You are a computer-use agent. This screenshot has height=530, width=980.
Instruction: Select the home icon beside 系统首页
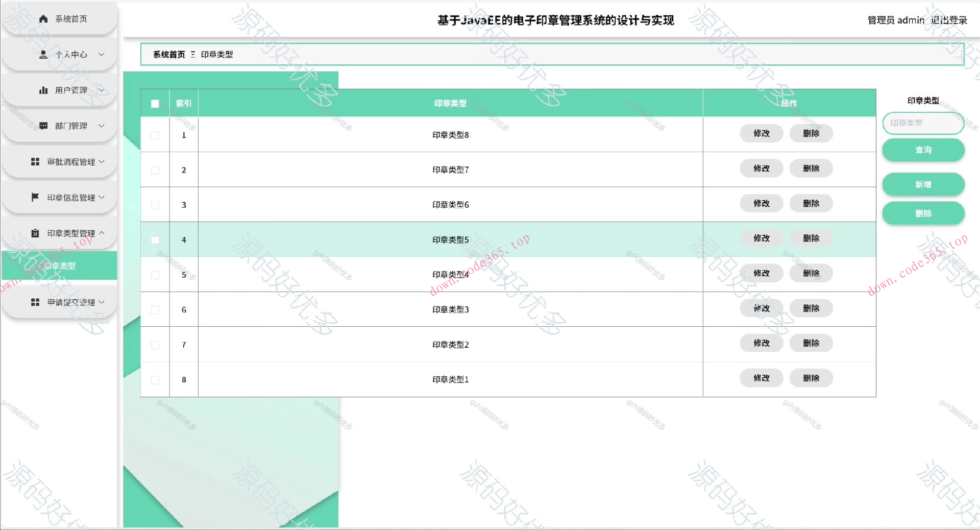(x=43, y=19)
